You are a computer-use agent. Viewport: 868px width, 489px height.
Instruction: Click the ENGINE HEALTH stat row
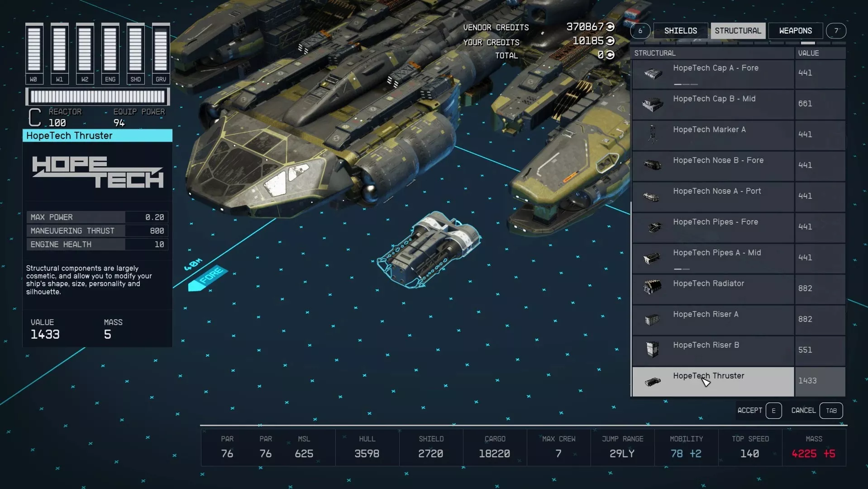coord(97,244)
